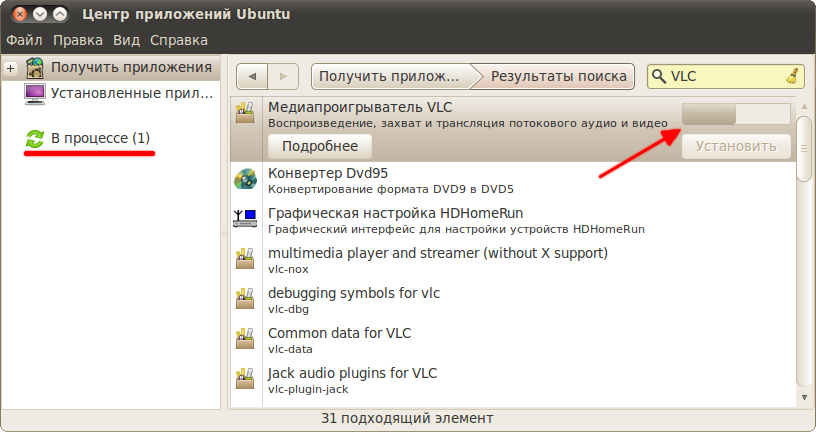
Task: Close the Центр приложений Ubuntu window
Action: (20, 14)
